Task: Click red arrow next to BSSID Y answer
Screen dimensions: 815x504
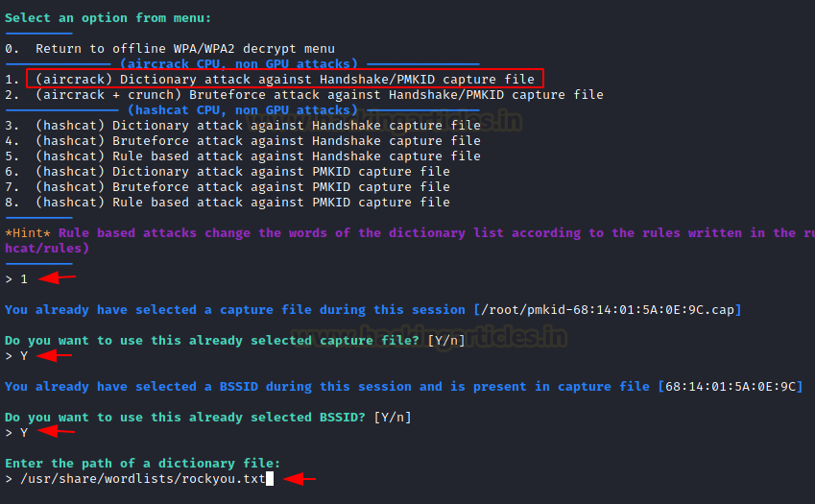Action: (56, 431)
